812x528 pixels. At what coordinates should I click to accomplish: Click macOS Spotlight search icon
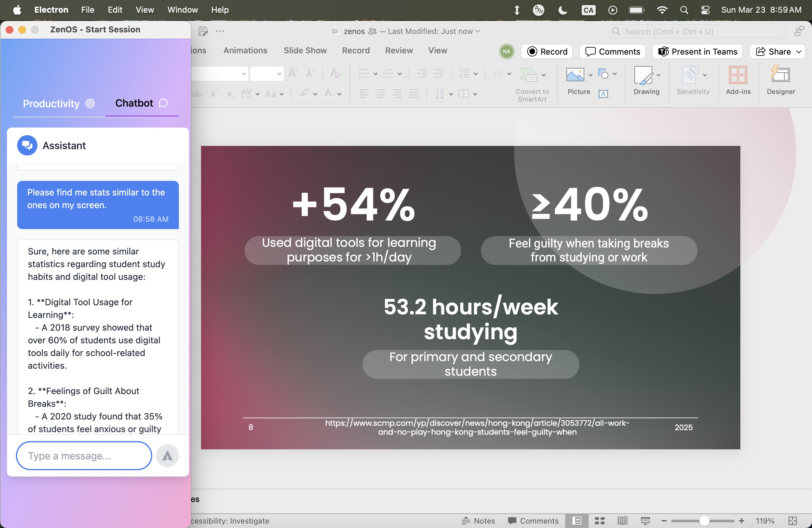pyautogui.click(x=684, y=10)
